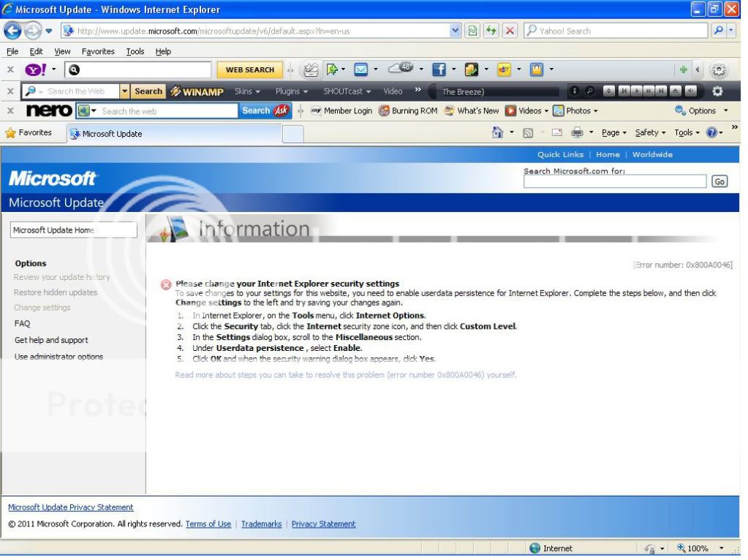The height and width of the screenshot is (560, 748).
Task: Close the Winamp toolbar with its X
Action: point(10,91)
